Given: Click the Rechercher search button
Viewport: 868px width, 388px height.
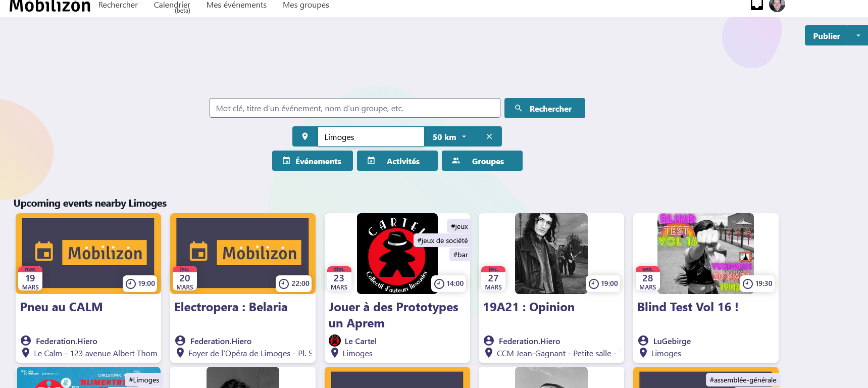Looking at the screenshot, I should pos(545,108).
